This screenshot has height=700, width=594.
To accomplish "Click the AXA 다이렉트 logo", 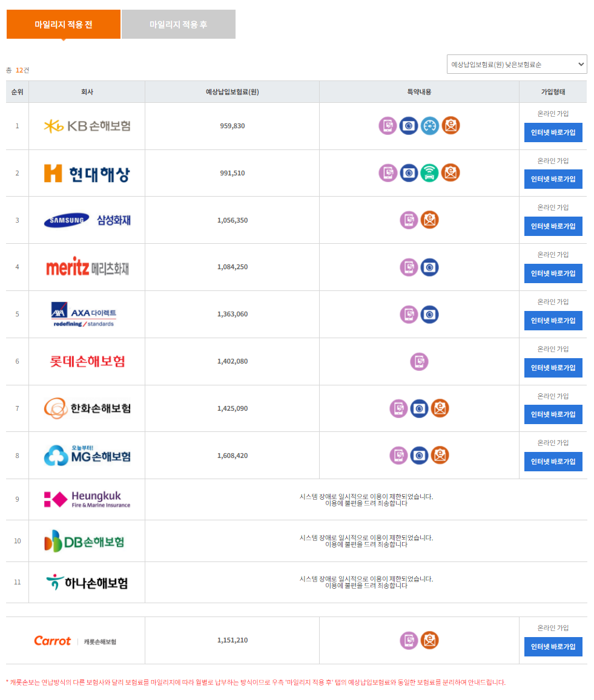I will point(84,314).
